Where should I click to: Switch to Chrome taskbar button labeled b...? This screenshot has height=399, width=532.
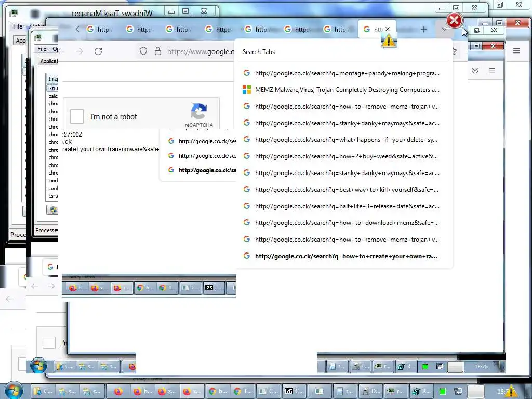(217, 392)
